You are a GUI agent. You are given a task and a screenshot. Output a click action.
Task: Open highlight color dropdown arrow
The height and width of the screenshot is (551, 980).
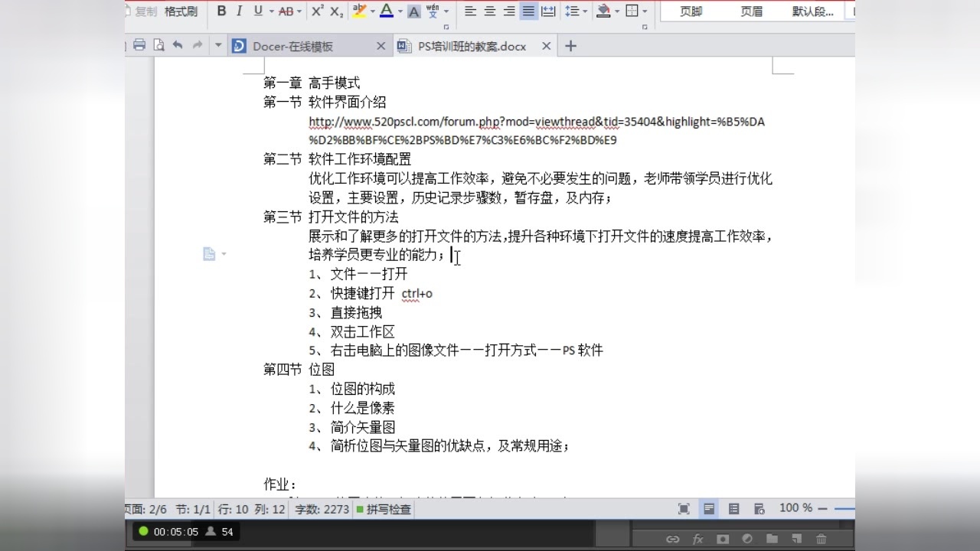tap(372, 11)
